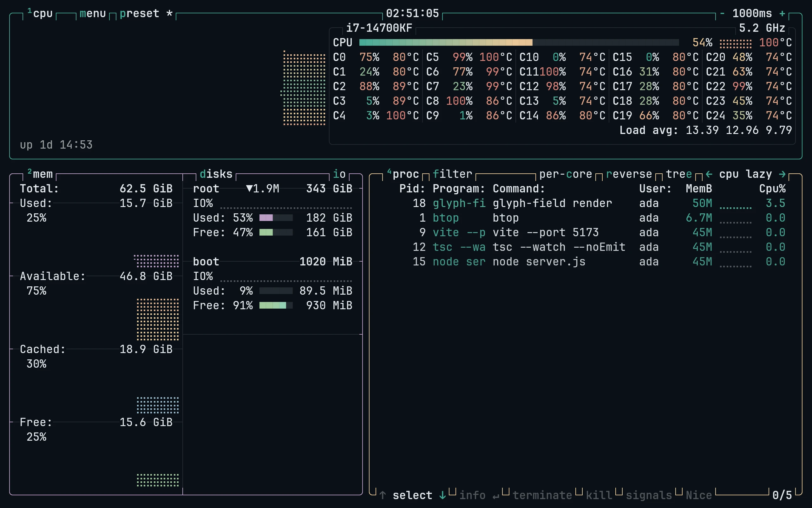The image size is (812, 508).
Task: Click the total CPU usage bar
Action: 519,42
